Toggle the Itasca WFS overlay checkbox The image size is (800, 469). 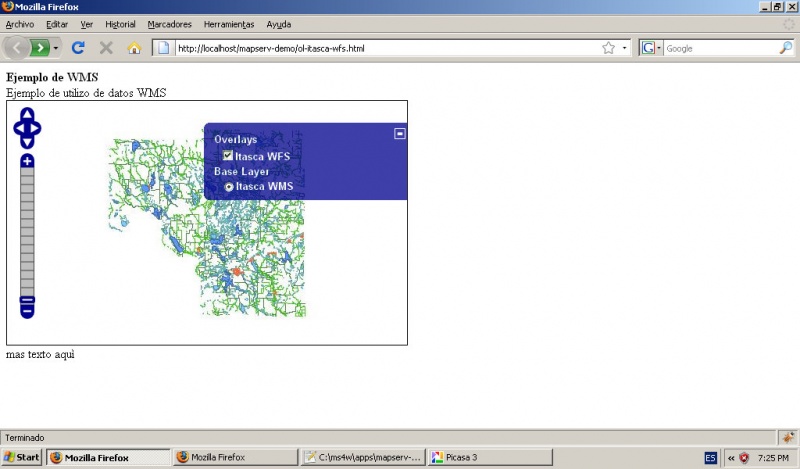[x=228, y=156]
